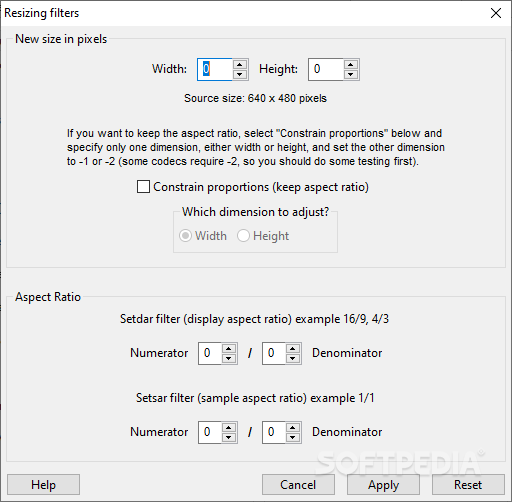512x502 pixels.
Task: Decrease Setdar Numerator with down arrow
Action: pos(229,358)
